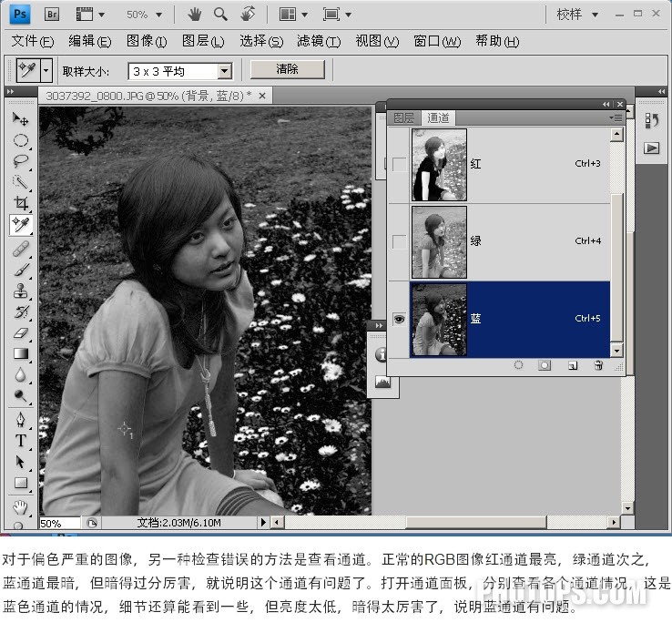Screen dimensions: 672x633
Task: Show the Green channel visibility box
Action: point(400,241)
